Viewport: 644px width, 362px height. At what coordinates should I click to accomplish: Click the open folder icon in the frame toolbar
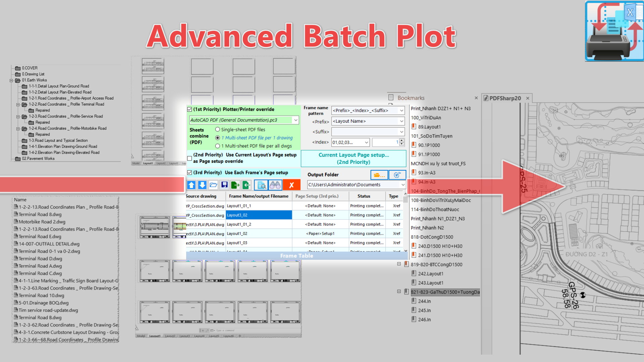(x=213, y=185)
